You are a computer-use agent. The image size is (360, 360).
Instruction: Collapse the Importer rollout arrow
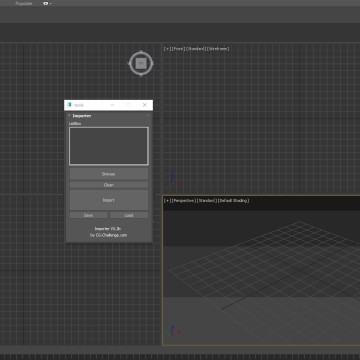(69, 115)
